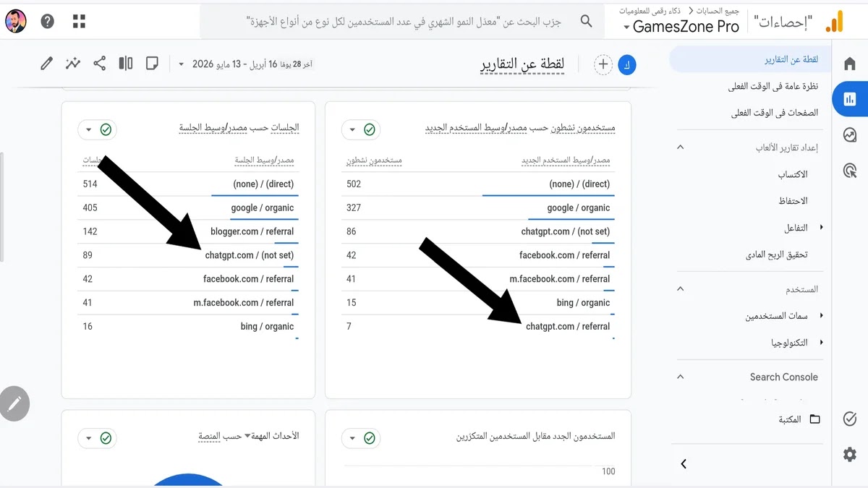This screenshot has width=868, height=488.
Task: Open تحقيق الربح المادي report
Action: [776, 254]
